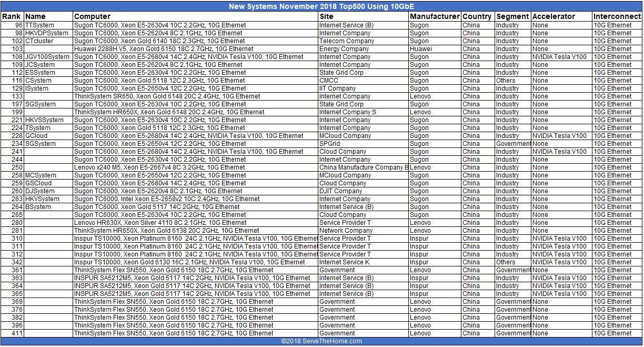
Task: Click the Country column header
Action: click(478, 16)
